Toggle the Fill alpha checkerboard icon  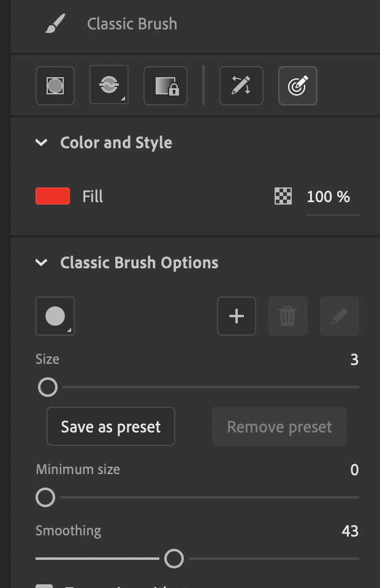pos(283,197)
